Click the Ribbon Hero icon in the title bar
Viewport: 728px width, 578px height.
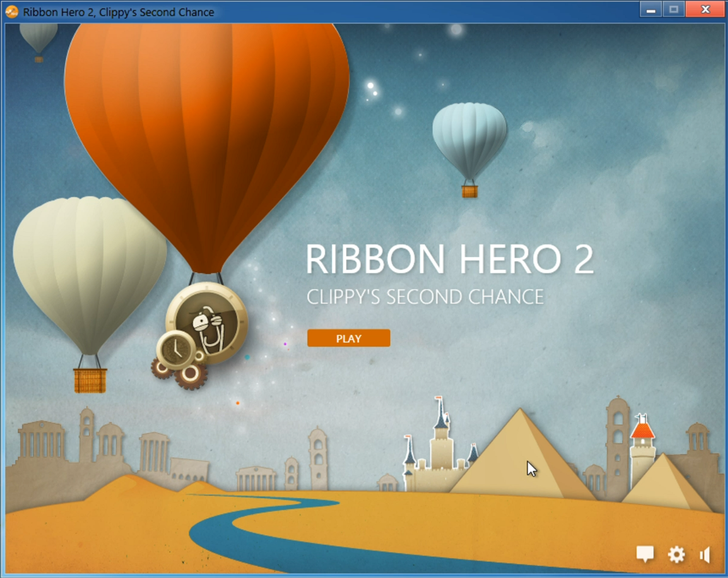(x=11, y=11)
